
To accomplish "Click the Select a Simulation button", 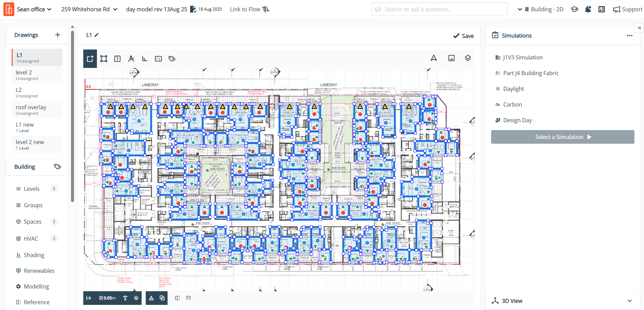I will [562, 137].
